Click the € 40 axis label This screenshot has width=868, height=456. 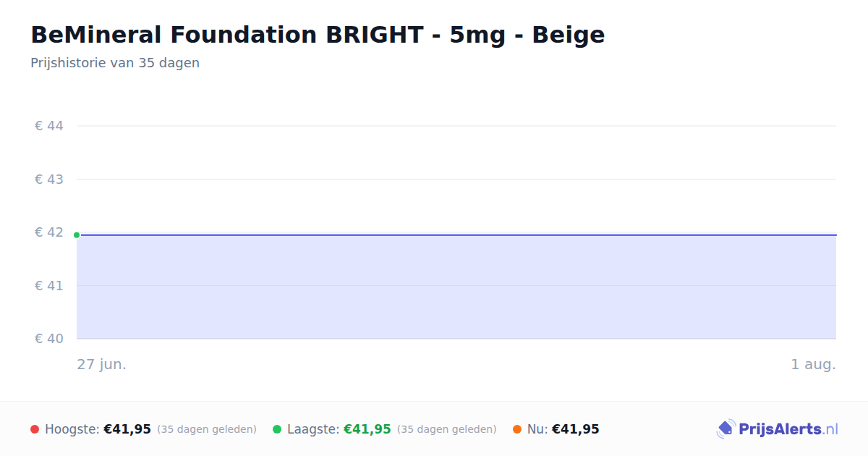49,339
